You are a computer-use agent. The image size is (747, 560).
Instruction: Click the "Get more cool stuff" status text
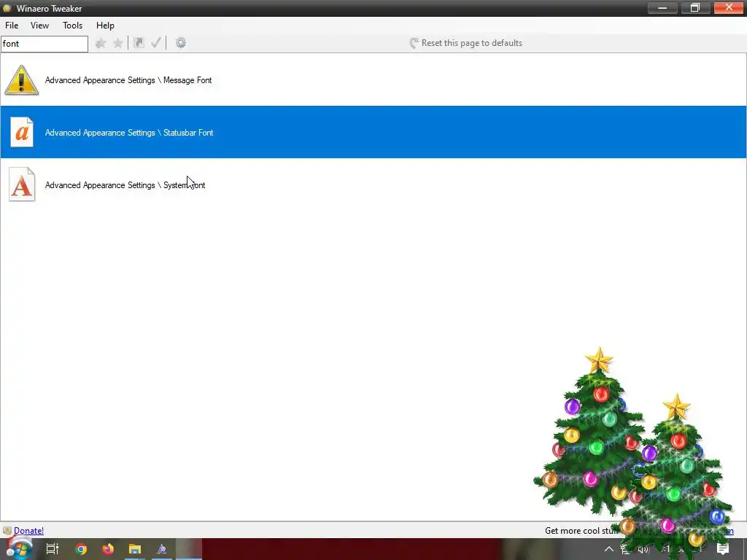point(581,531)
